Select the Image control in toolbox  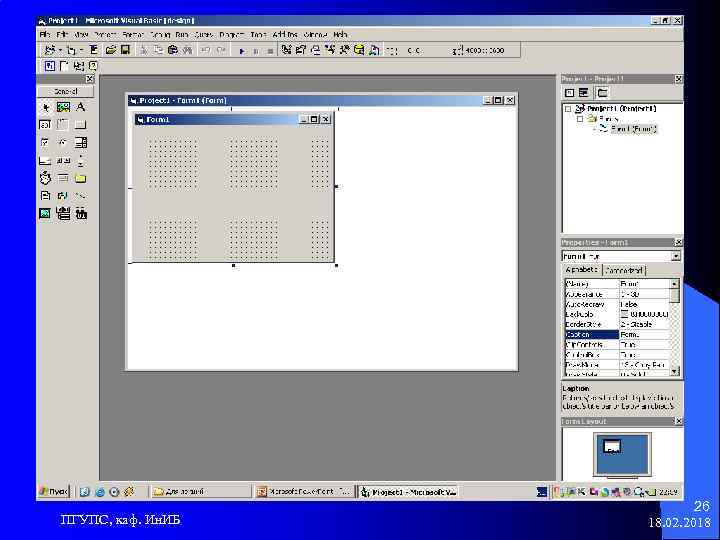45,214
